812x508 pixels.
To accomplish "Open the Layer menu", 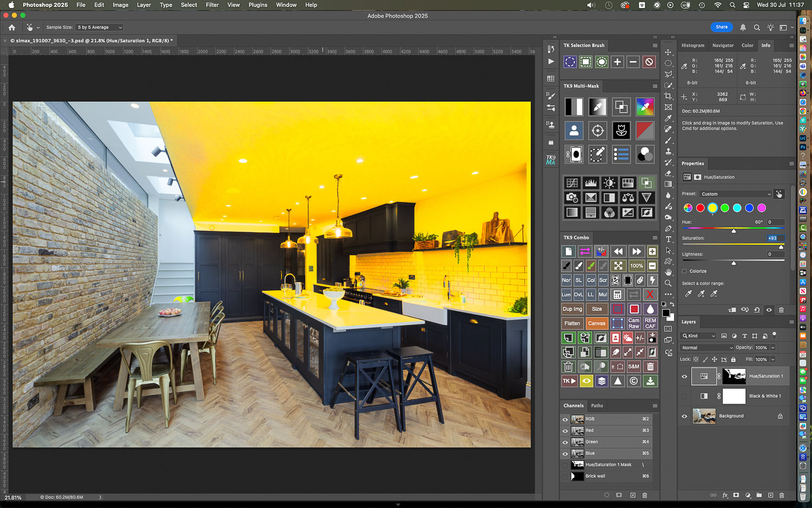I will [144, 5].
